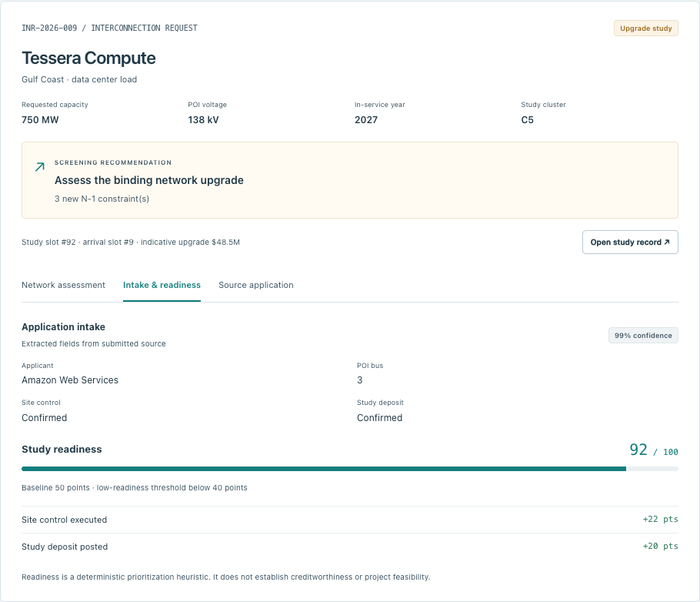Switch to the Source application tab
Viewport: 700px width, 602px height.
[x=256, y=285]
